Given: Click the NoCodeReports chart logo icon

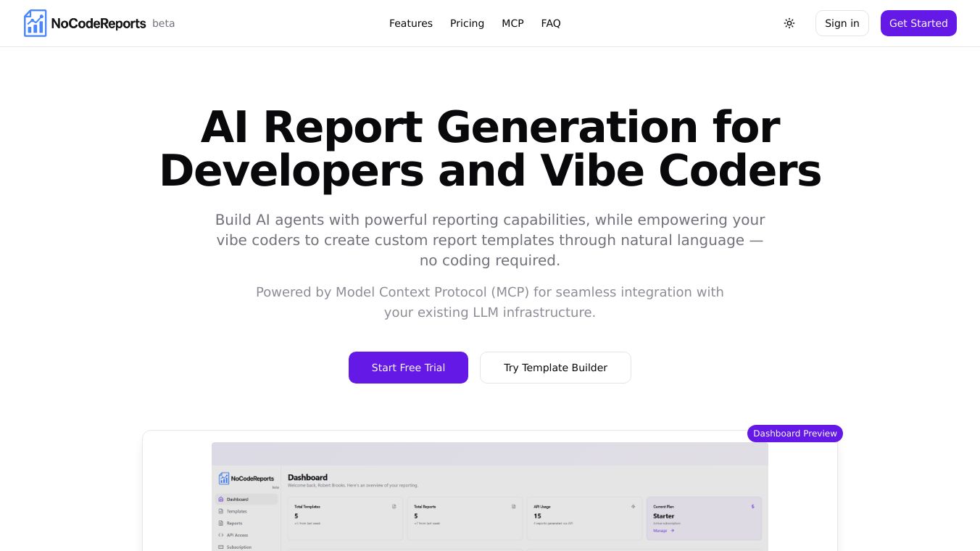Looking at the screenshot, I should (x=35, y=23).
